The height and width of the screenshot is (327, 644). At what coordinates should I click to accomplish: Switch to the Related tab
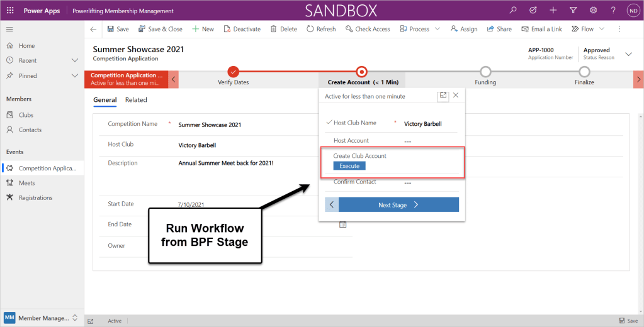pos(136,100)
